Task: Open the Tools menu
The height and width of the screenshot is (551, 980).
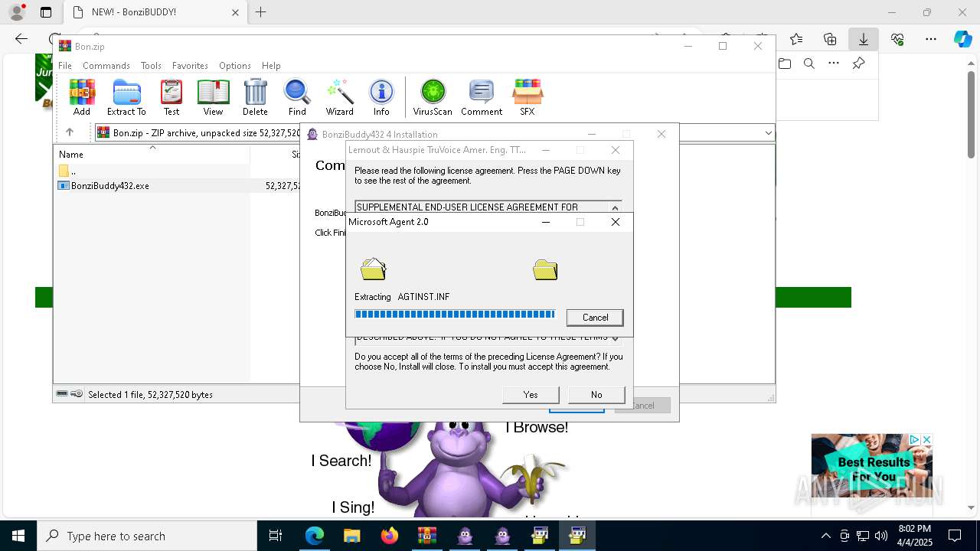Action: point(151,66)
